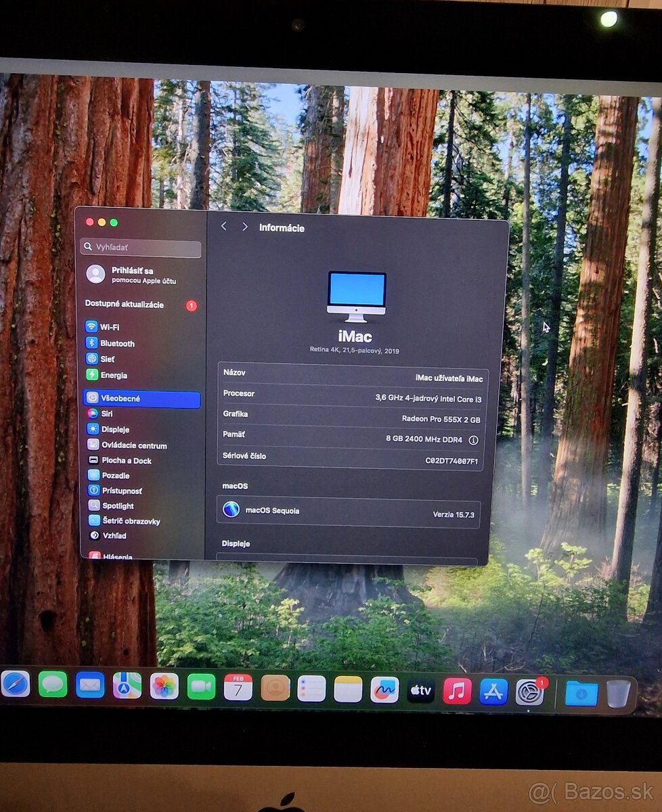
Task: Open the App Store from the Dock
Action: (495, 690)
